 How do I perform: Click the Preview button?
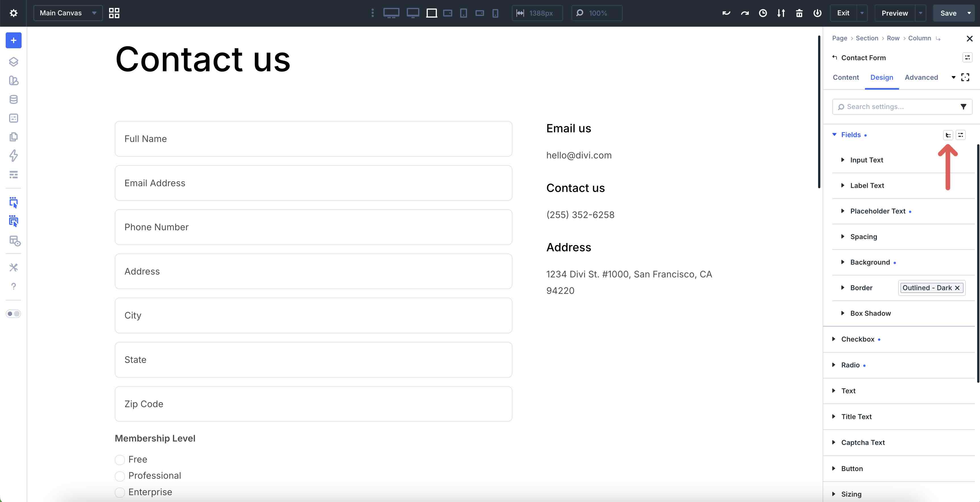tap(894, 13)
